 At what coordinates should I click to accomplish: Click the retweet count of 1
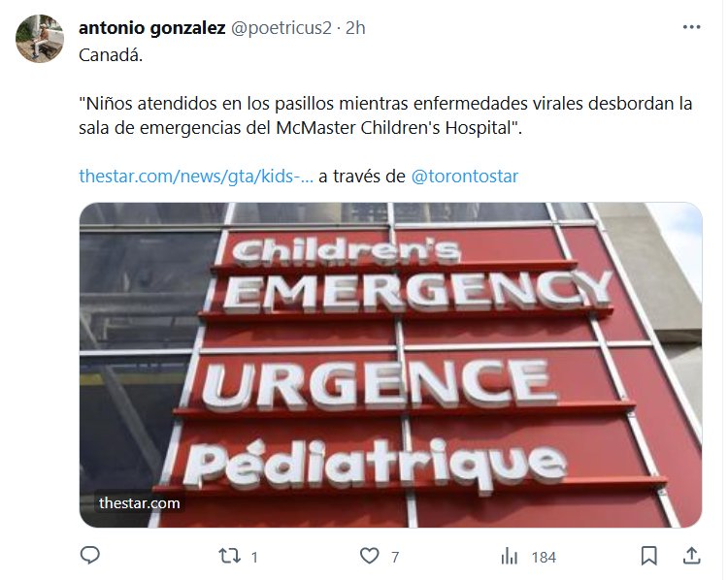click(254, 557)
